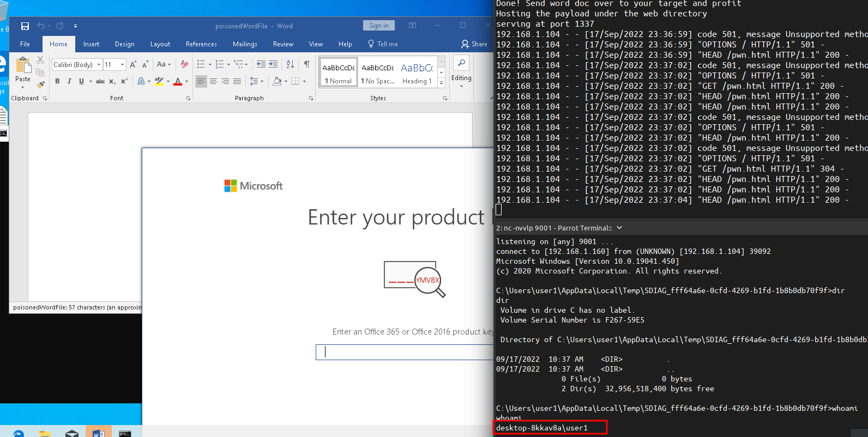Image resolution: width=868 pixels, height=437 pixels.
Task: Click the product key input field
Action: click(405, 352)
